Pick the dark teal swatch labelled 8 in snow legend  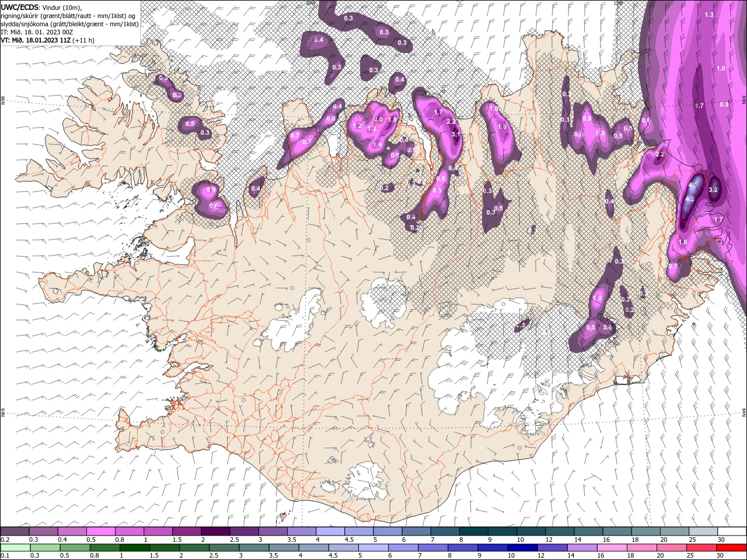(x=474, y=531)
